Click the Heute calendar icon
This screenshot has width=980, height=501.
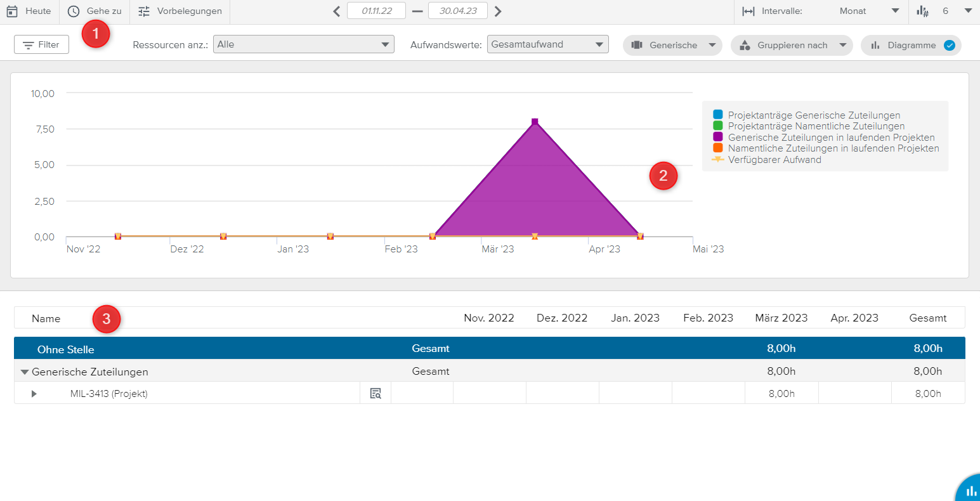click(12, 11)
